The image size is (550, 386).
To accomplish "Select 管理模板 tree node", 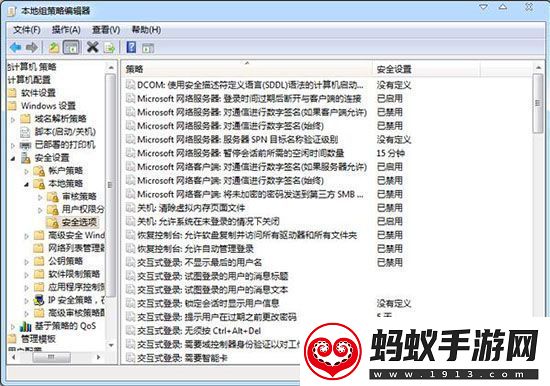I will 38,339.
